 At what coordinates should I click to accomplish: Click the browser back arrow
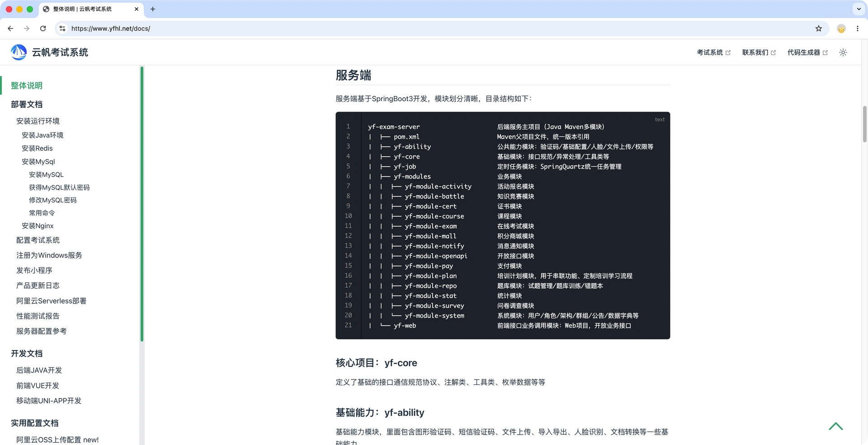click(10, 28)
